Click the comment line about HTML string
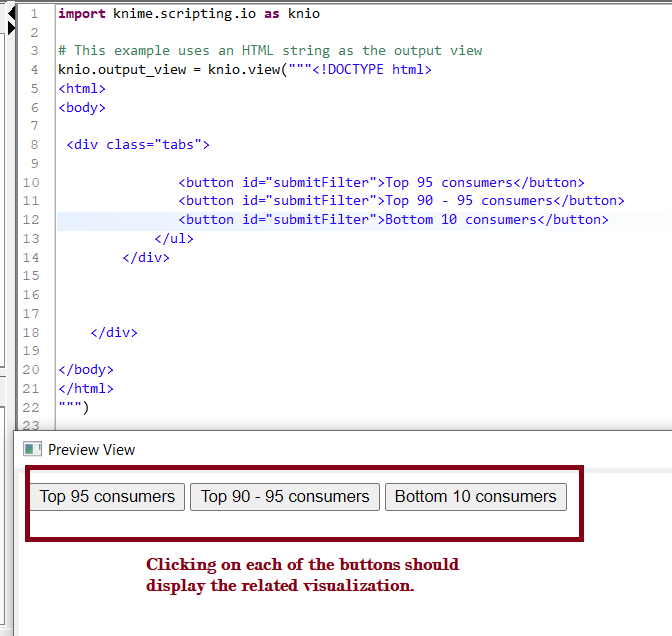Image resolution: width=672 pixels, height=636 pixels. pyautogui.click(x=270, y=51)
